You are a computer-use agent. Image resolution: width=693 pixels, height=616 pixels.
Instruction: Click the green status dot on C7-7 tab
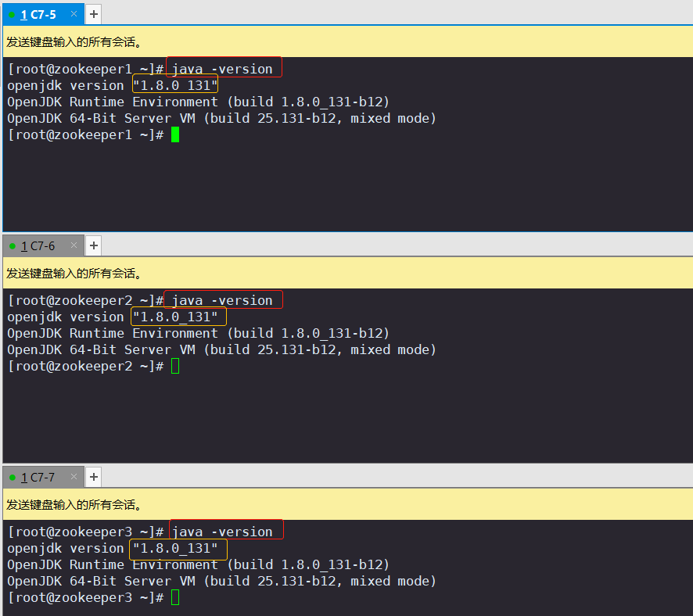[13, 478]
